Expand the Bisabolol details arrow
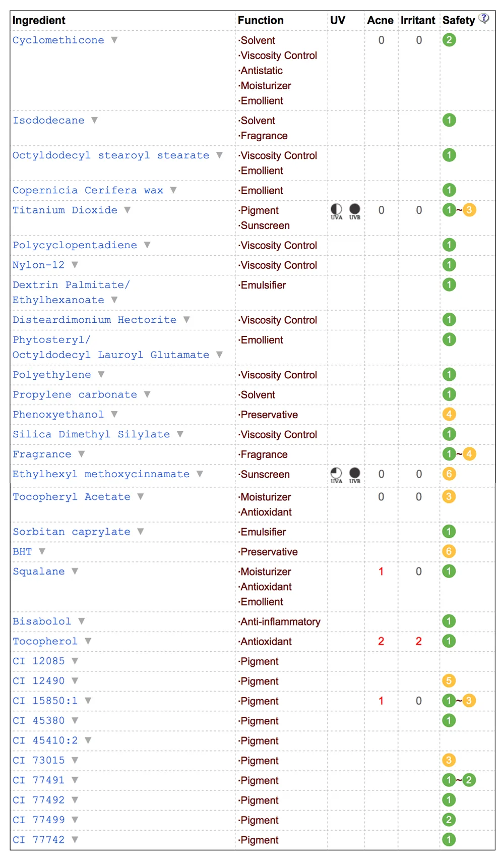 (82, 621)
